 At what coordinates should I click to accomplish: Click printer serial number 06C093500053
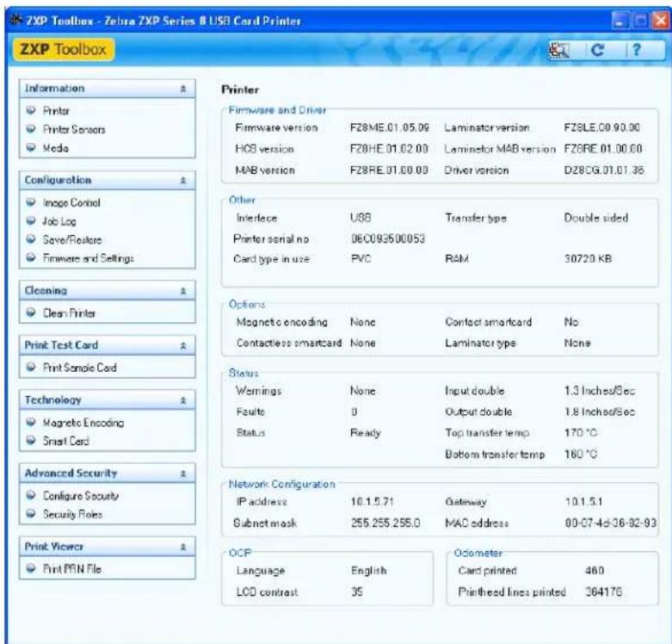click(x=388, y=238)
